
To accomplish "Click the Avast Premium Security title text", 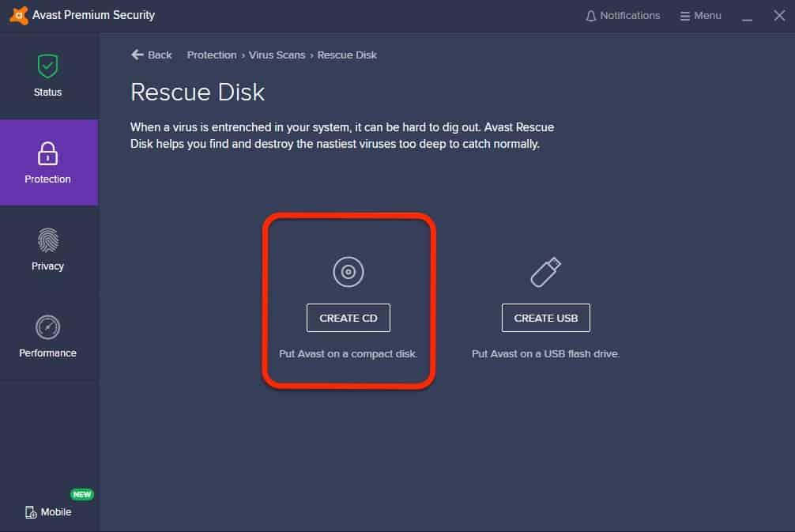I will coord(93,15).
